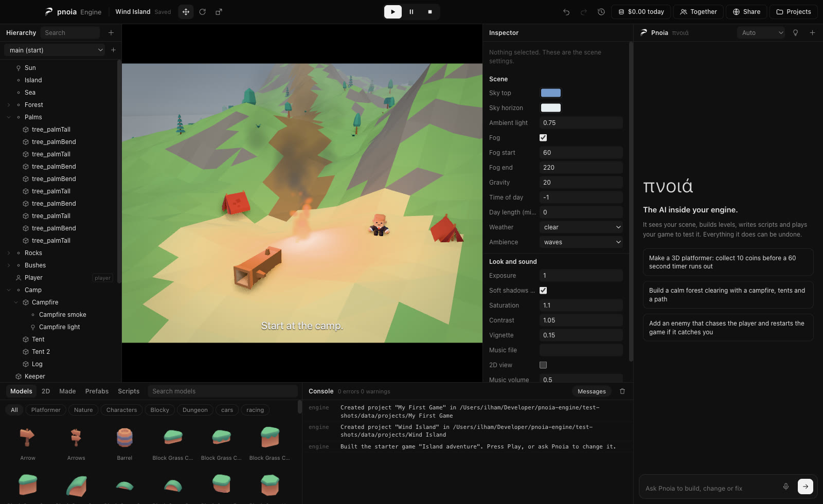The height and width of the screenshot is (504, 823).
Task: Click the lightbulb icon in Pnoia panel
Action: coord(796,32)
